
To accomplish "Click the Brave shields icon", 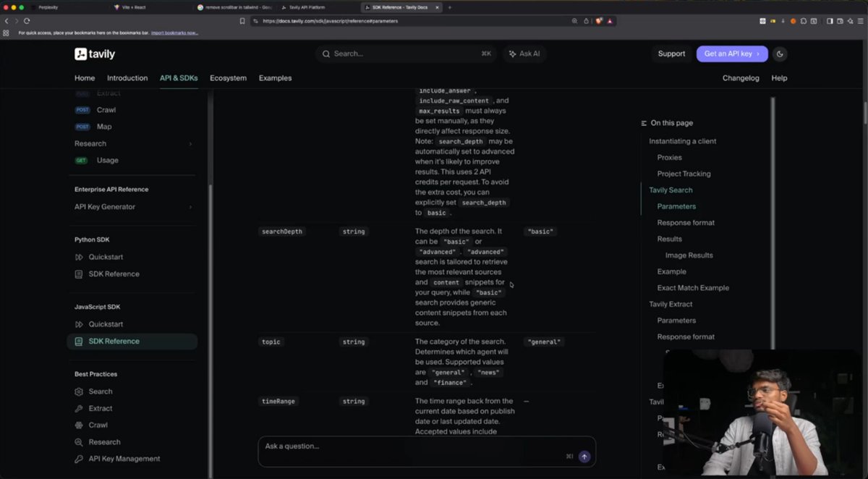I will pos(600,21).
